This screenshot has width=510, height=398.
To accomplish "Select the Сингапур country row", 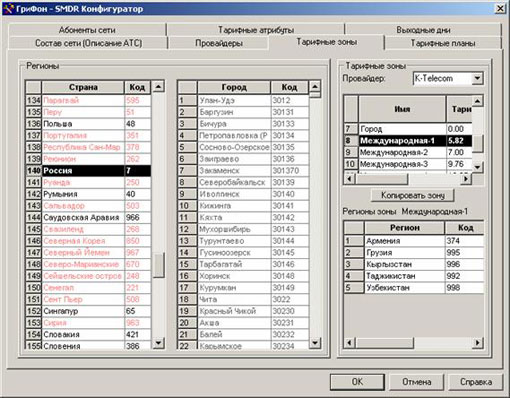I will click(88, 311).
